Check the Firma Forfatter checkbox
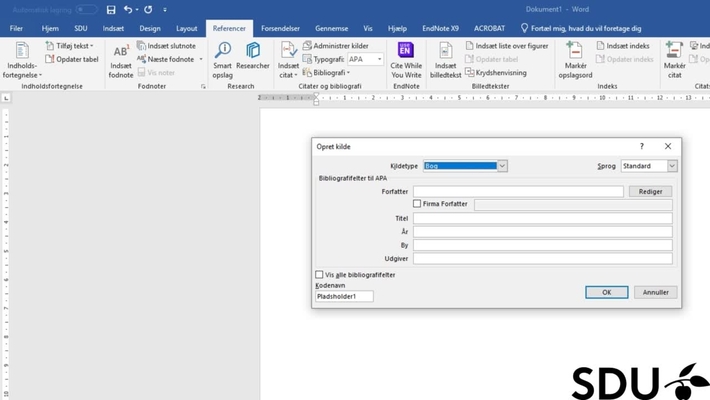 pos(417,204)
